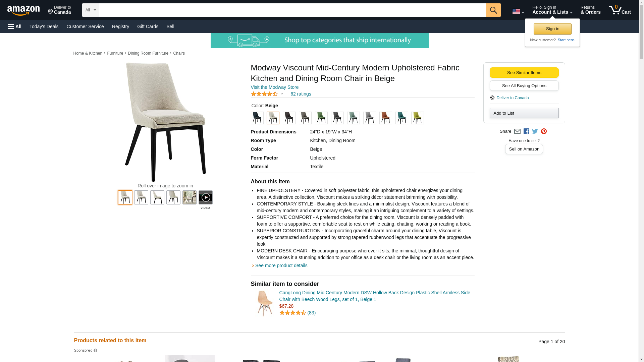This screenshot has height=362, width=644.
Task: Share product on Pinterest icon
Action: pos(544,131)
